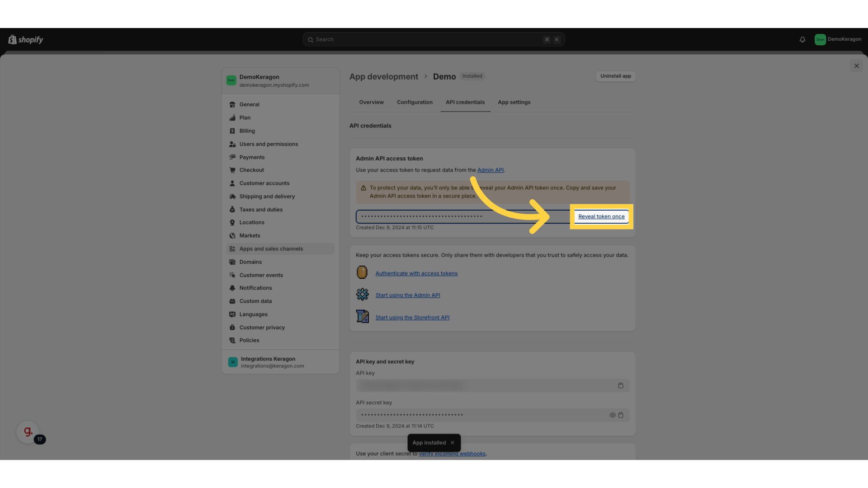
Task: Click the Shipping and delivery truck icon
Action: 232,197
